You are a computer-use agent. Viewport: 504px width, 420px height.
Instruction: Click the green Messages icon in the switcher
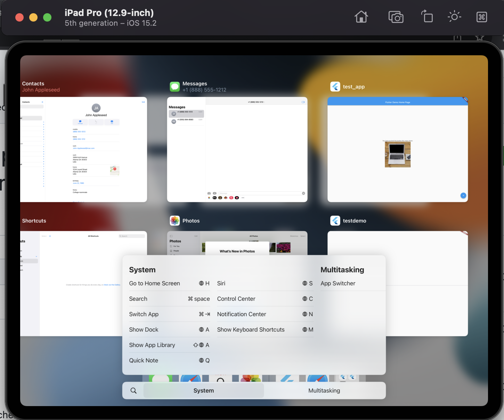pos(175,86)
